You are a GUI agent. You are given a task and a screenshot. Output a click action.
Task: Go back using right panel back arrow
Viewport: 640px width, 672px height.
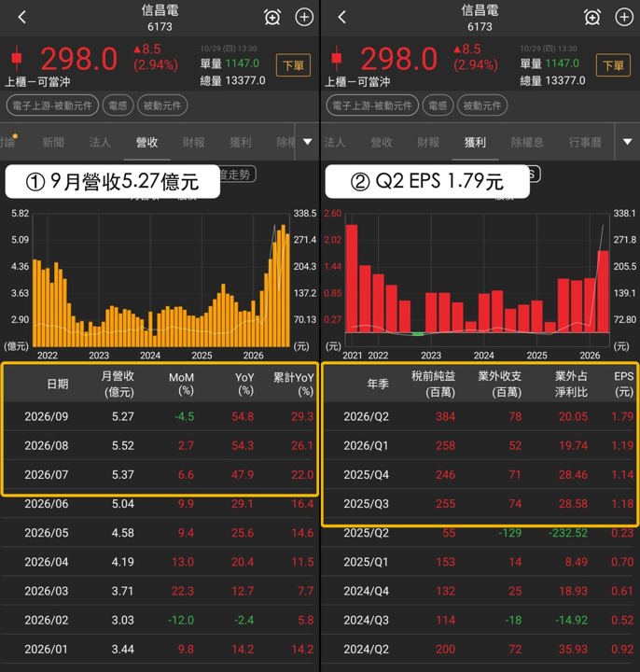pos(341,17)
